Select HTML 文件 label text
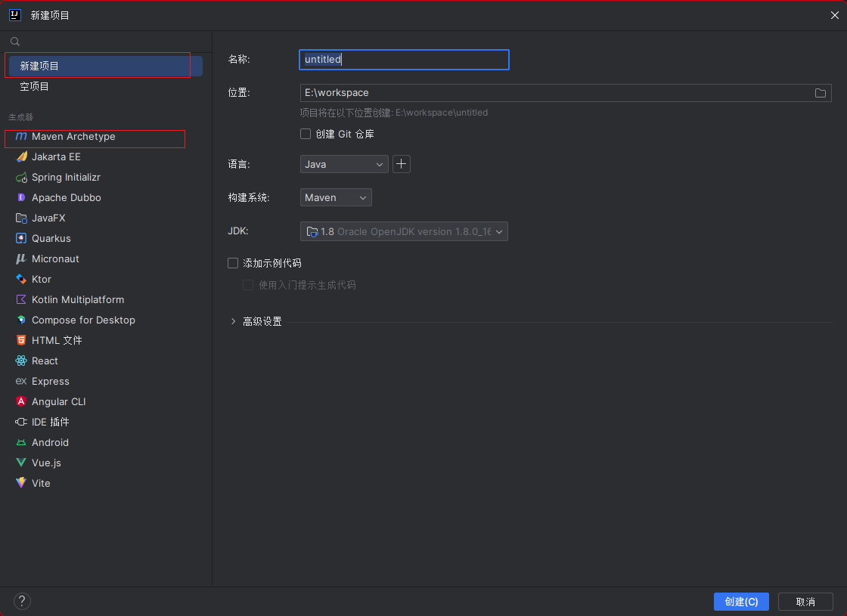 [x=57, y=341]
